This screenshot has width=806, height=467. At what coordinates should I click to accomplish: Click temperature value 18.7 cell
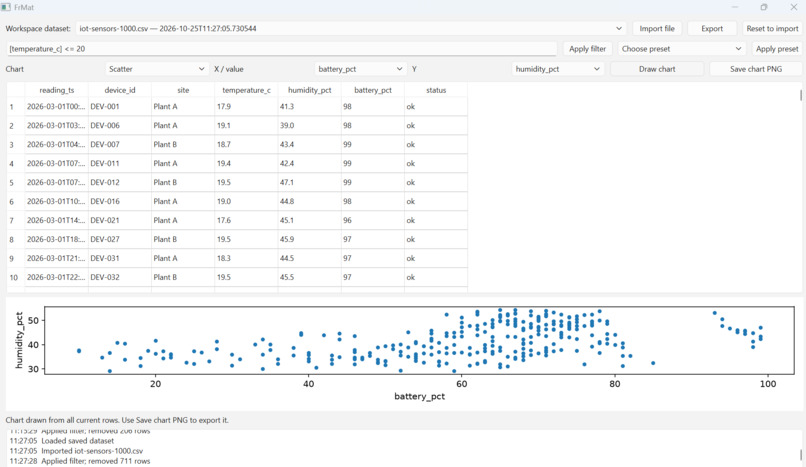246,144
